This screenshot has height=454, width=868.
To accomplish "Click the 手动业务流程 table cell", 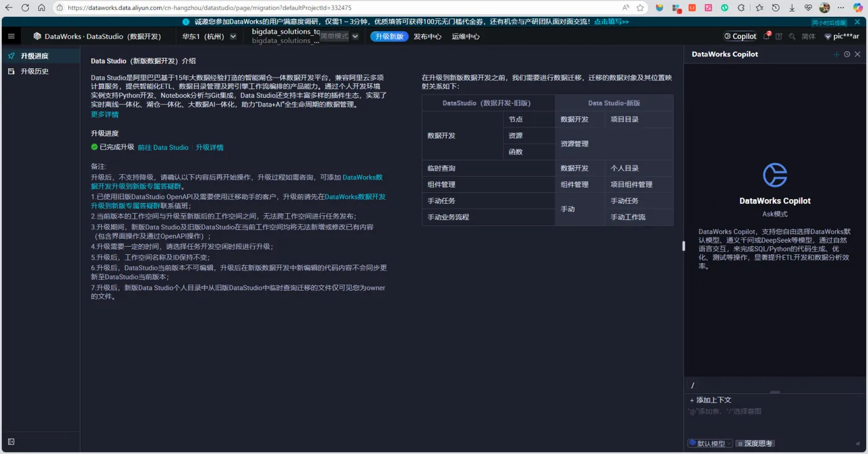I will click(488, 217).
